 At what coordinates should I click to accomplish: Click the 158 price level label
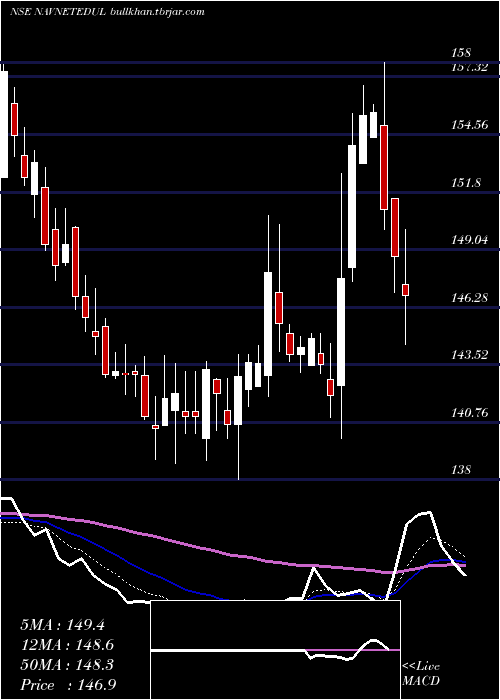(x=461, y=54)
